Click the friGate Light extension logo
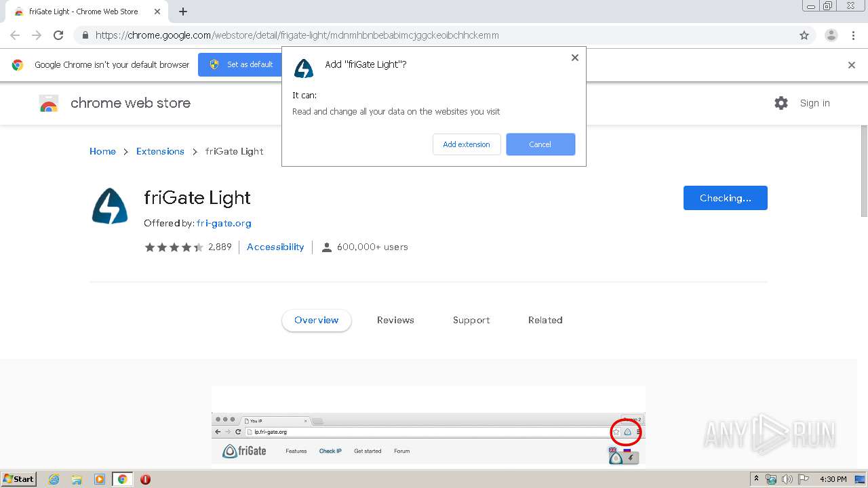 click(x=110, y=206)
